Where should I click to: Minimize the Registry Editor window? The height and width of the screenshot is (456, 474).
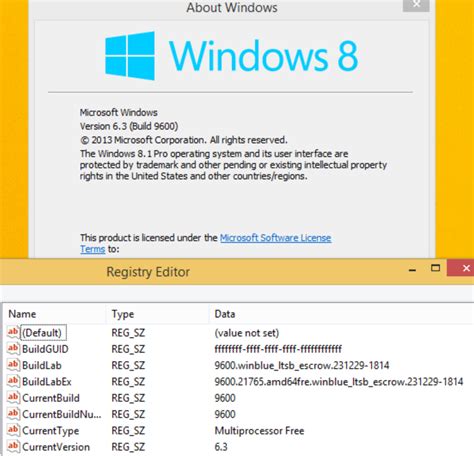click(x=412, y=269)
